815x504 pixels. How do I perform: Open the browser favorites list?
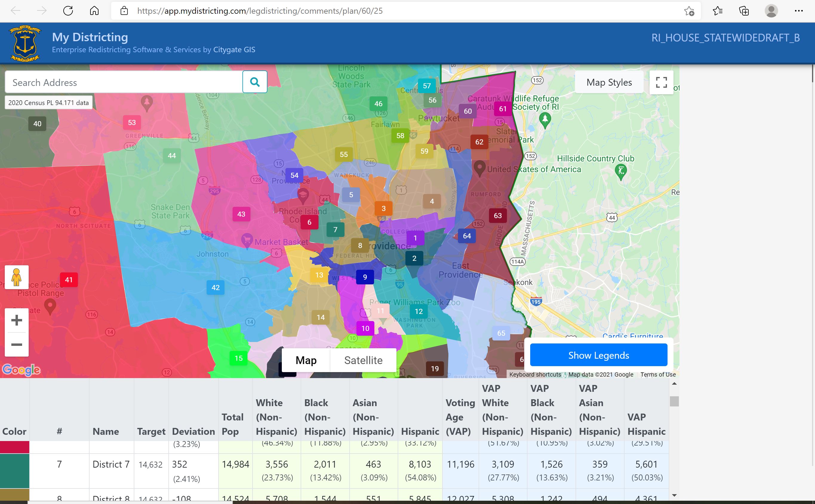pos(718,11)
